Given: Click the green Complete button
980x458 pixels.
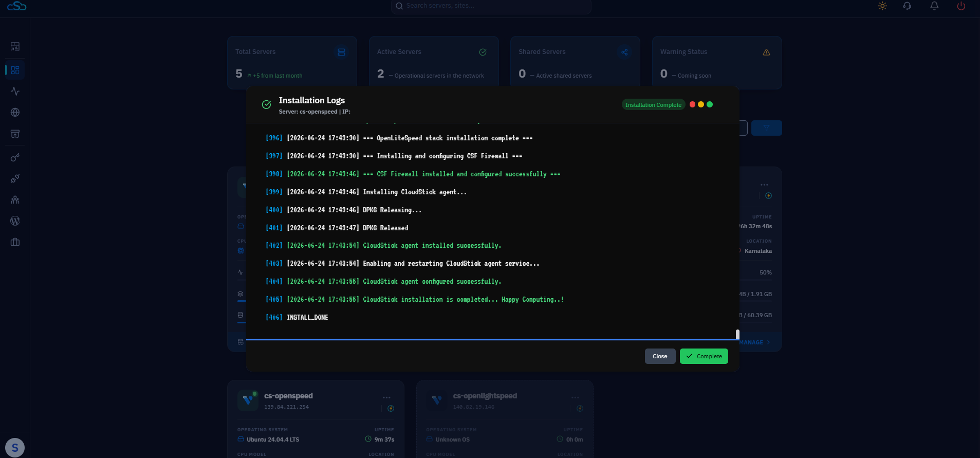Looking at the screenshot, I should pyautogui.click(x=704, y=356).
